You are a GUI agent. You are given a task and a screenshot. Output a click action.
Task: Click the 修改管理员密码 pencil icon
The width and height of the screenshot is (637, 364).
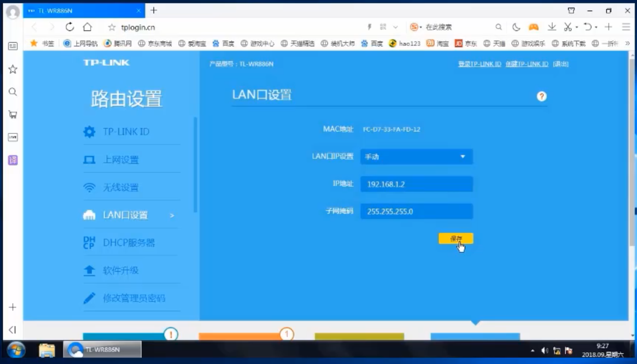pyautogui.click(x=89, y=298)
